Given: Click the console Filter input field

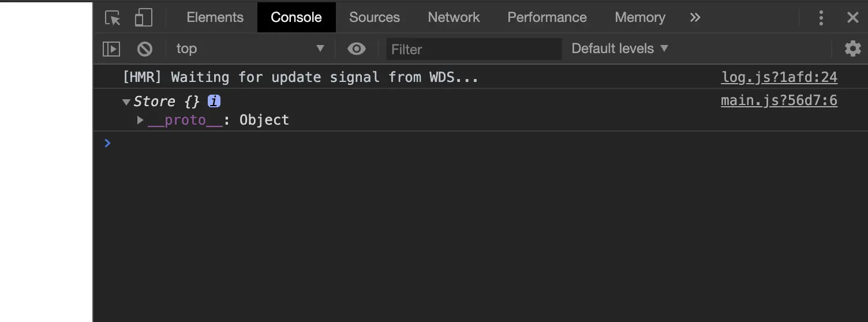Looking at the screenshot, I should (x=473, y=50).
